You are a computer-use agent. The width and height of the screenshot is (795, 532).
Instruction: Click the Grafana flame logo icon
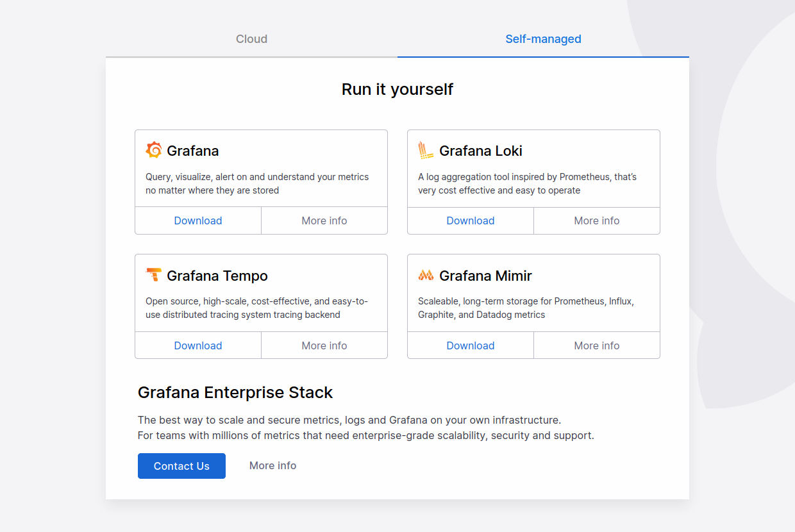154,150
